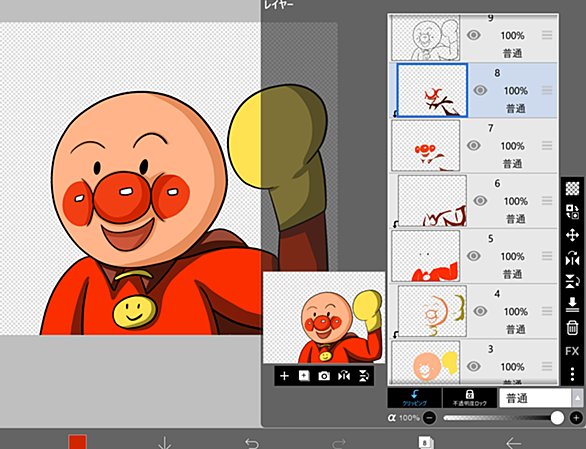Click layer 4 reorder handle

547,311
